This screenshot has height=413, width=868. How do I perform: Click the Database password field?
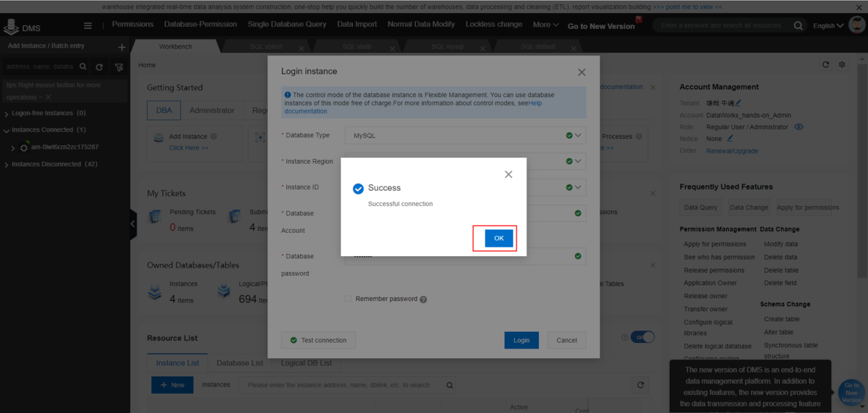pyautogui.click(x=465, y=256)
